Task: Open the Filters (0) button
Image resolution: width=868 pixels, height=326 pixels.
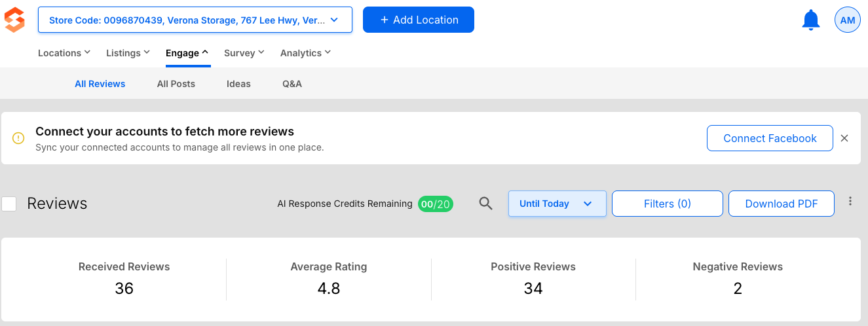Action: click(x=667, y=204)
